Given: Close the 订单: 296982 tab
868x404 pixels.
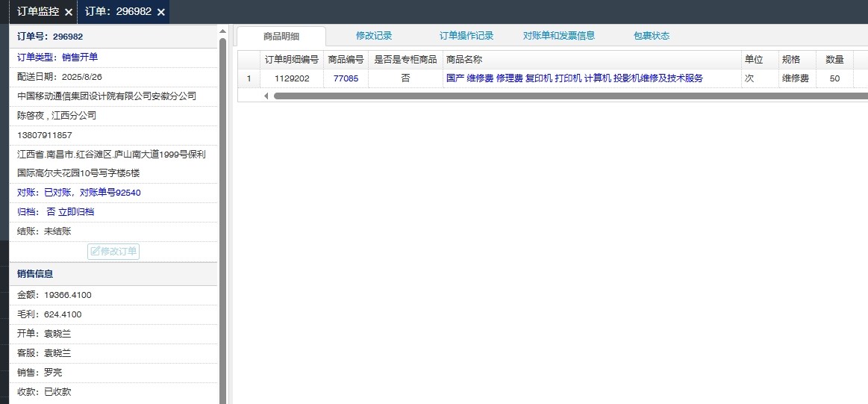Looking at the screenshot, I should (x=160, y=12).
